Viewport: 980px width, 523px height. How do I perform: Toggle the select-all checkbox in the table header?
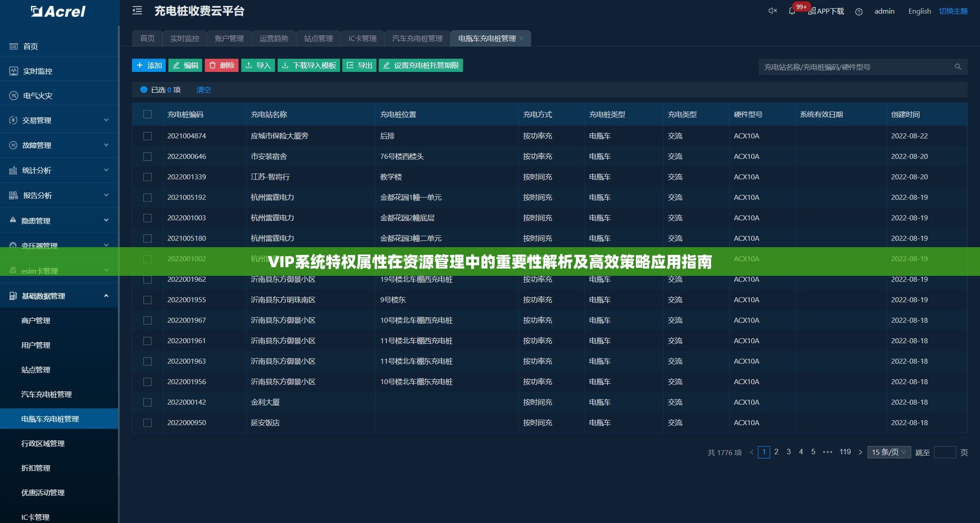(x=147, y=114)
